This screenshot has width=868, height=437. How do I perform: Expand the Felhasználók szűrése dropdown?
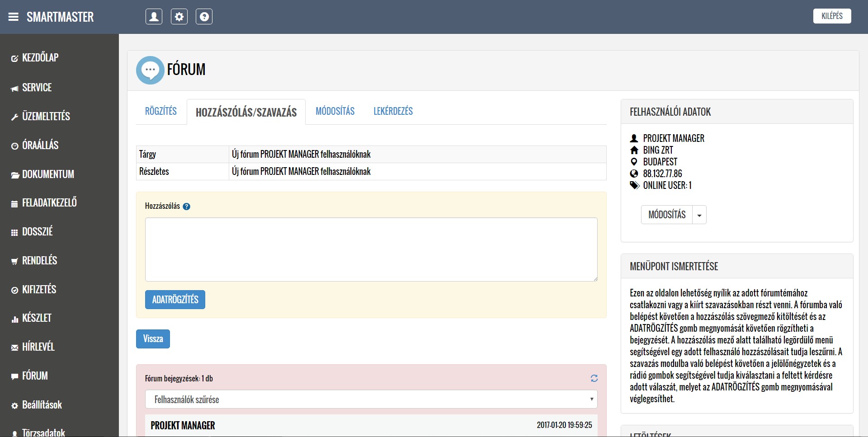click(x=371, y=399)
